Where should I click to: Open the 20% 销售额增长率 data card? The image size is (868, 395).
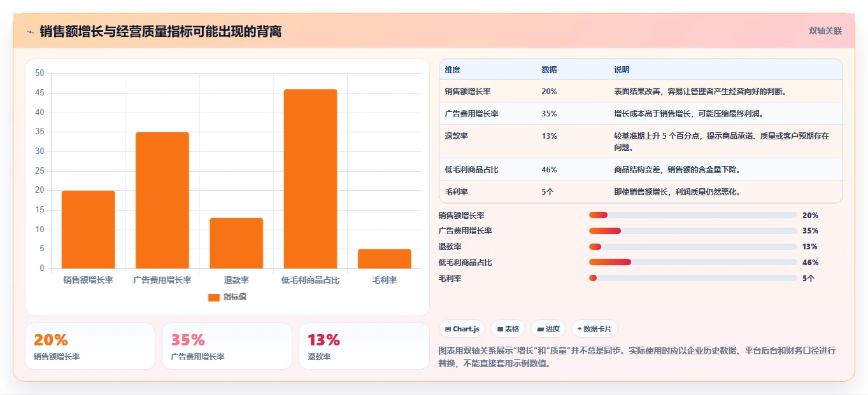[90, 346]
